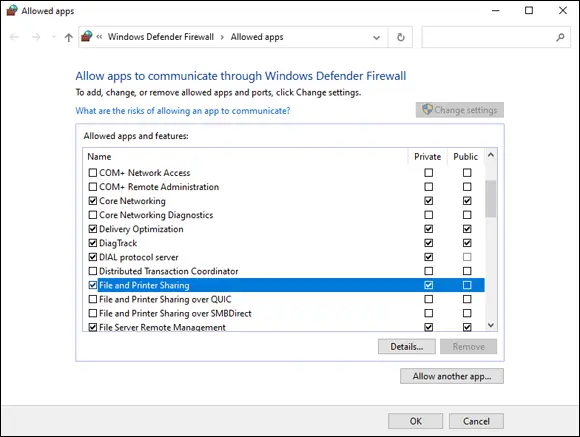Click the Forward navigation arrow
The image size is (580, 437).
point(36,37)
